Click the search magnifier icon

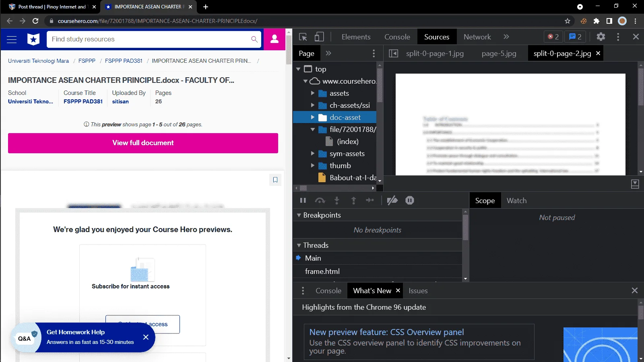254,39
